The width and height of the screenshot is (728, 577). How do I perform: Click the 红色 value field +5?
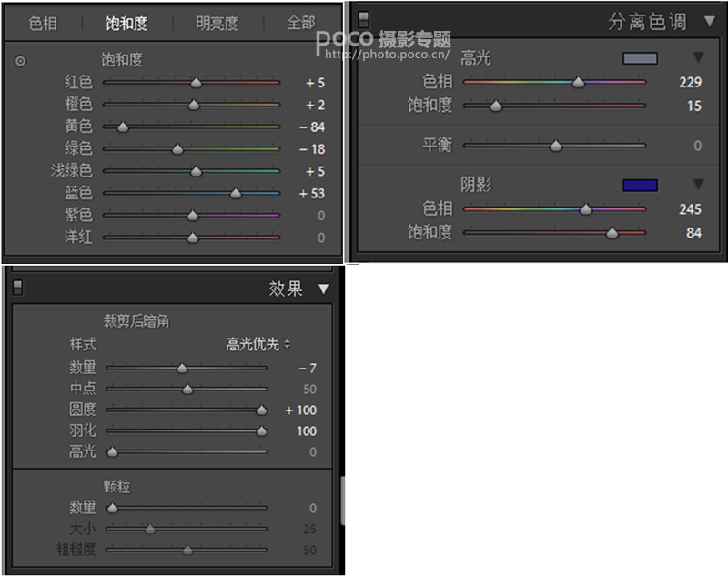315,83
